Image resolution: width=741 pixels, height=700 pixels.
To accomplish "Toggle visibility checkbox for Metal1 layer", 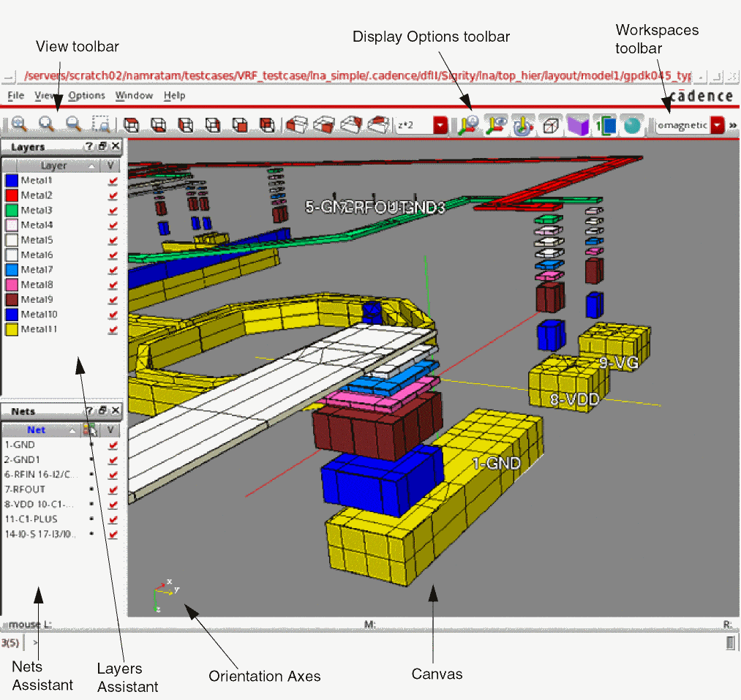I will click(x=113, y=181).
